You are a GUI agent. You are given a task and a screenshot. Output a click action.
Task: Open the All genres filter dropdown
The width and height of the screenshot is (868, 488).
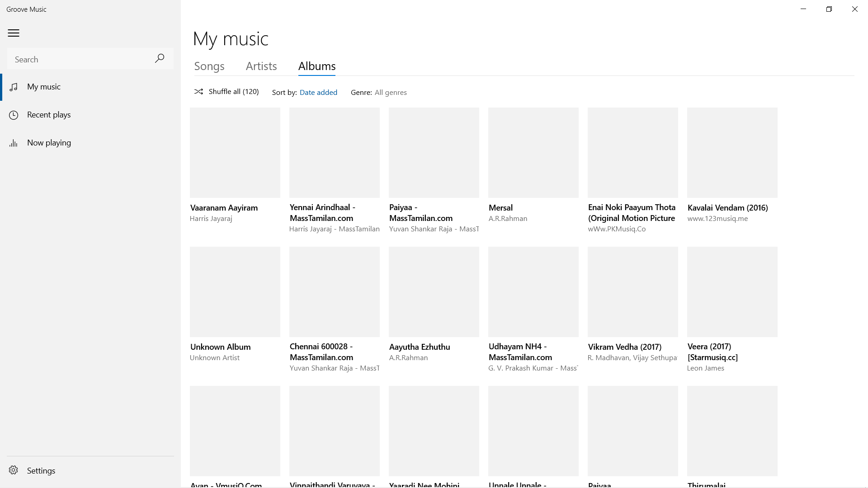click(x=391, y=92)
